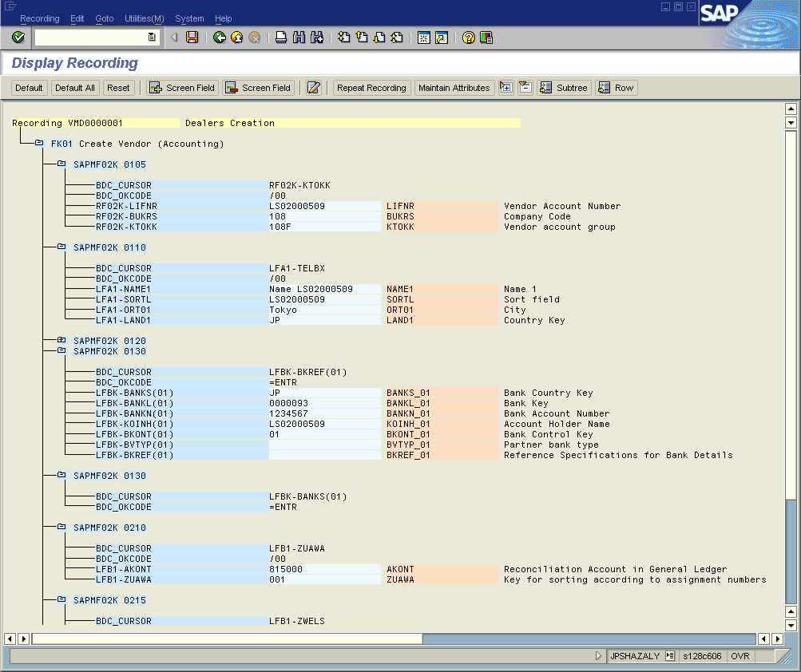Select the Print icon

[280, 36]
